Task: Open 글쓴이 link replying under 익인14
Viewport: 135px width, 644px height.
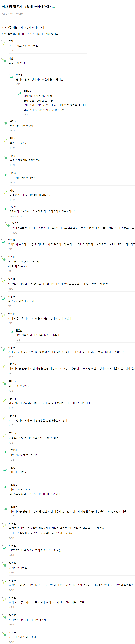Action: point(19,330)
